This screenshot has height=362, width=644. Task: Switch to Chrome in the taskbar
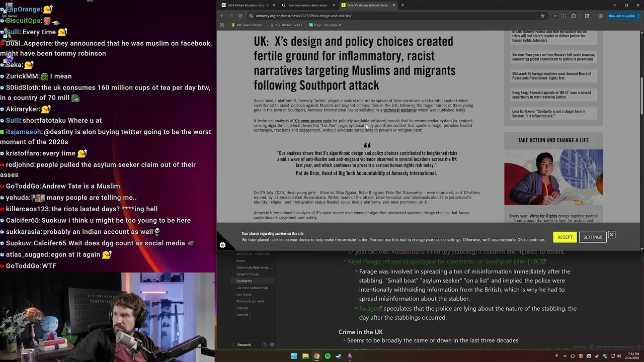point(316,356)
